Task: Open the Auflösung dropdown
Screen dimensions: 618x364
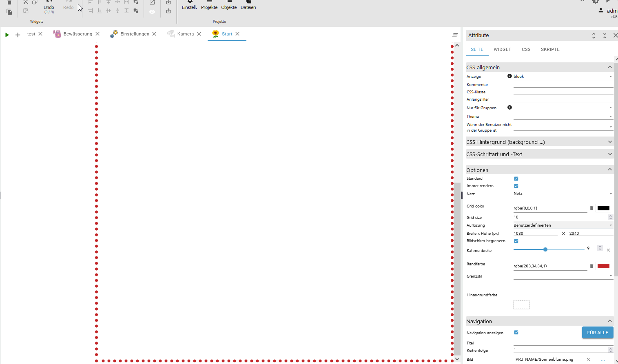Action: [x=563, y=225]
